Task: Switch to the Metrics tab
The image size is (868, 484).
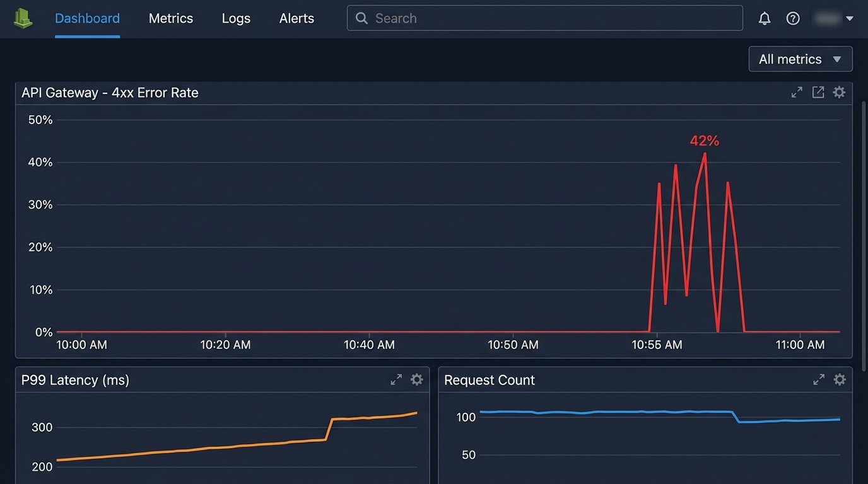Action: point(171,18)
